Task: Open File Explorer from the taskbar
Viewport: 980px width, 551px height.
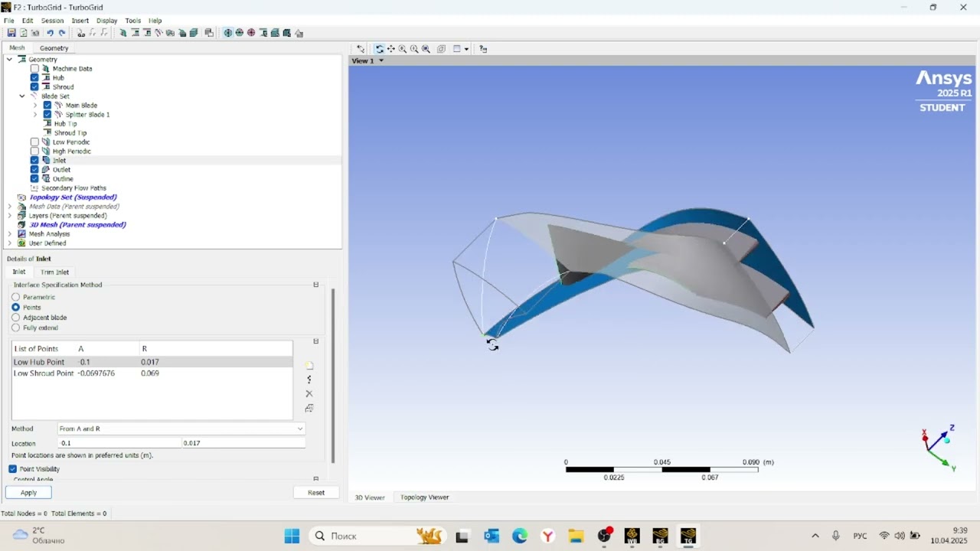Action: coord(576,536)
